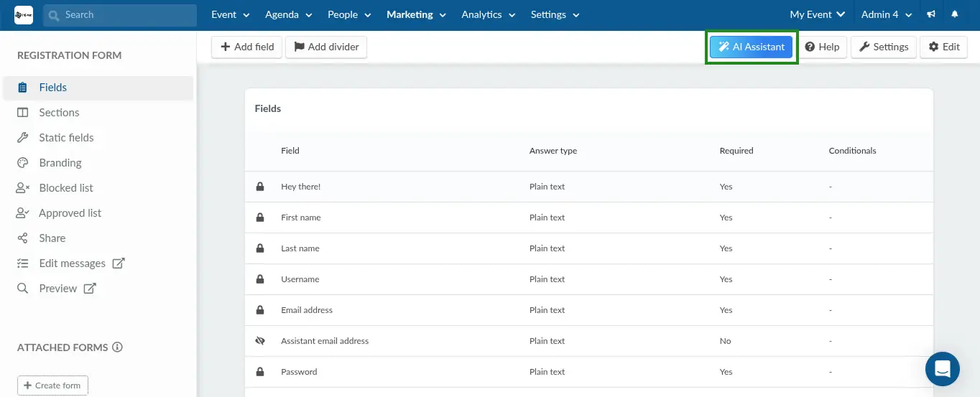Select Fields in the sidebar
This screenshot has height=397, width=980.
tap(97, 88)
